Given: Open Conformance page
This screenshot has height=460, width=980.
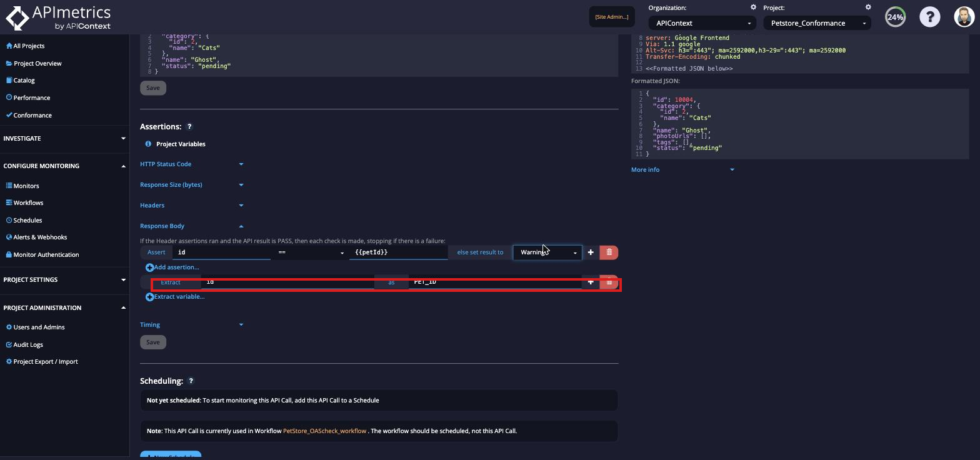Looking at the screenshot, I should tap(29, 116).
